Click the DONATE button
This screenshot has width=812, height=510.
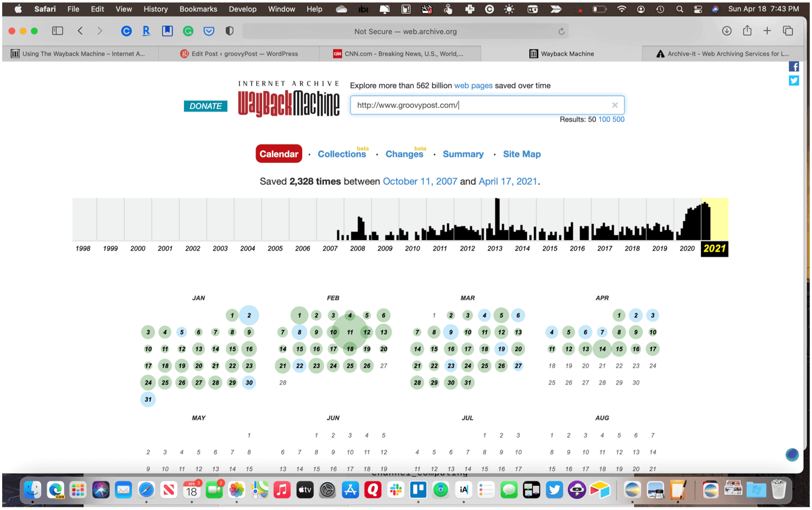pos(205,106)
